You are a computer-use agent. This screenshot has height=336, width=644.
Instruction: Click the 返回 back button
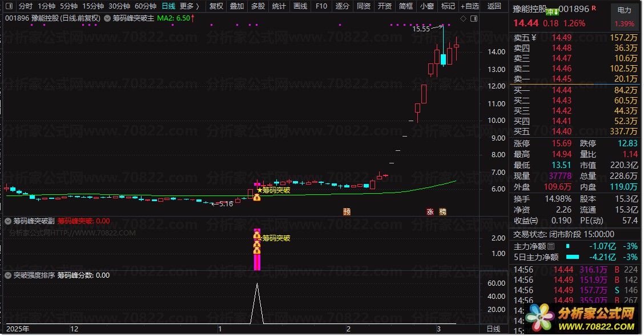coord(494,6)
